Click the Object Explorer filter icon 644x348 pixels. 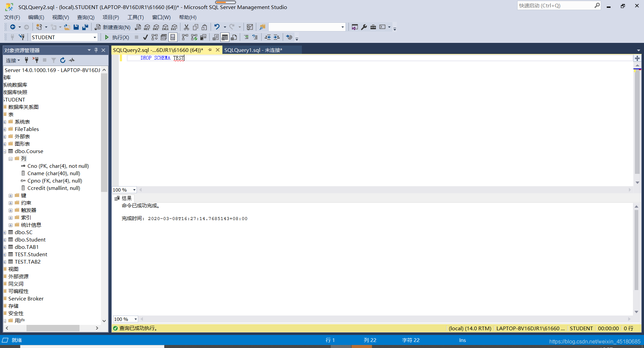pyautogui.click(x=54, y=60)
